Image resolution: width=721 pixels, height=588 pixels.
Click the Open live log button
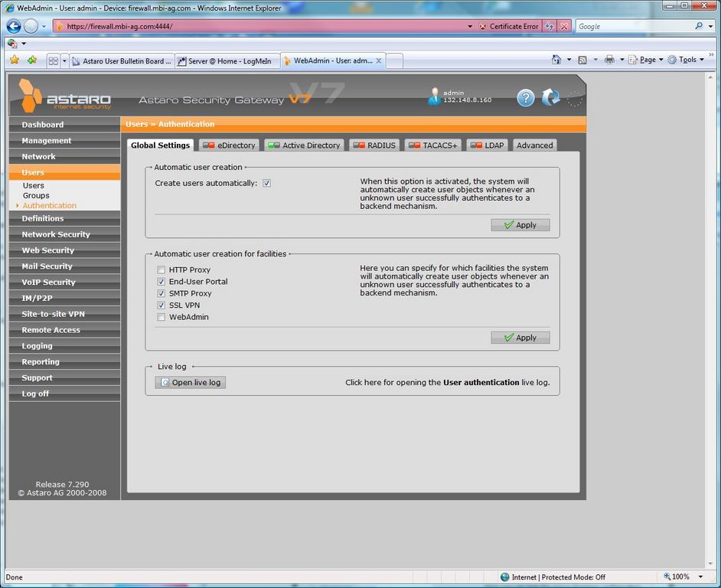pos(191,382)
